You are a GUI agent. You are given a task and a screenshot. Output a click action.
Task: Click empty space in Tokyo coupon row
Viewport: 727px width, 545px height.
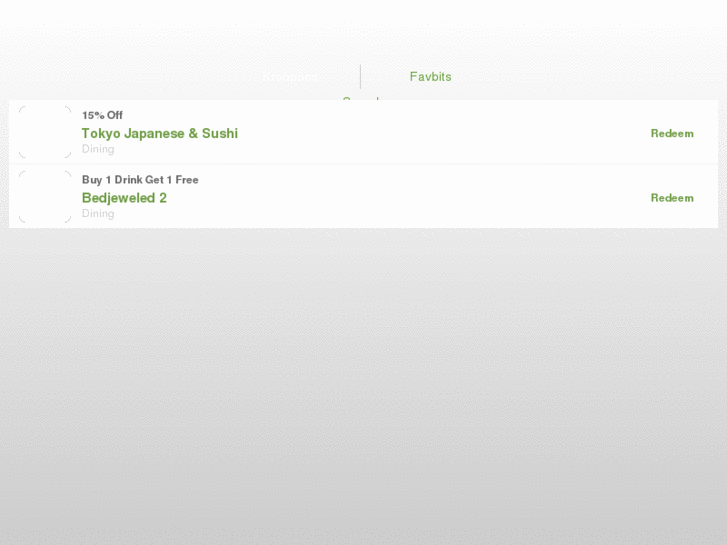[x=440, y=132]
